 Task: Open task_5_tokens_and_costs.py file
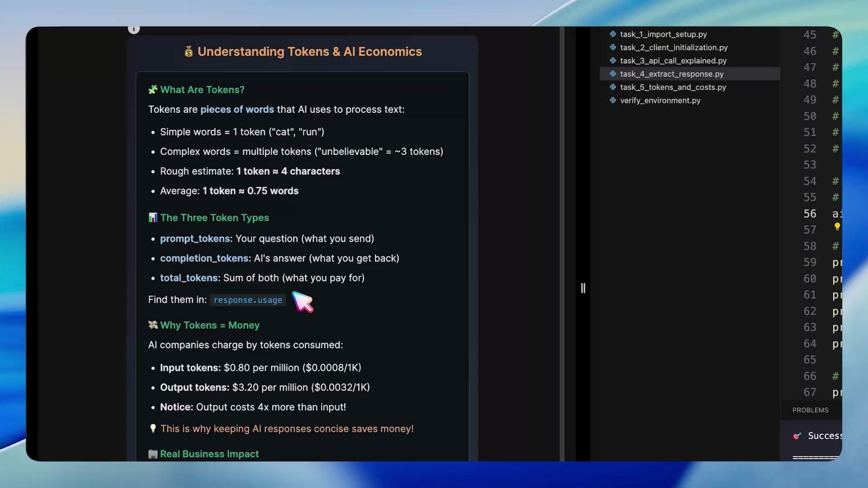(673, 87)
